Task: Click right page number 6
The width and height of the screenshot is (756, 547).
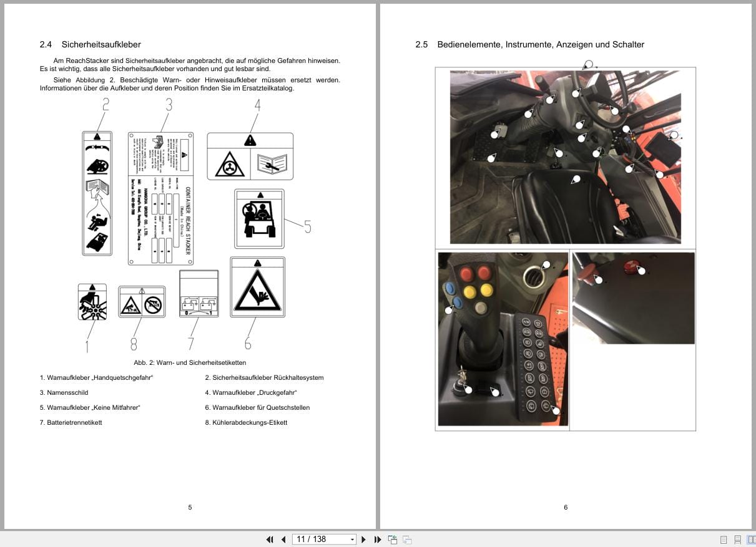Action: pyautogui.click(x=566, y=507)
